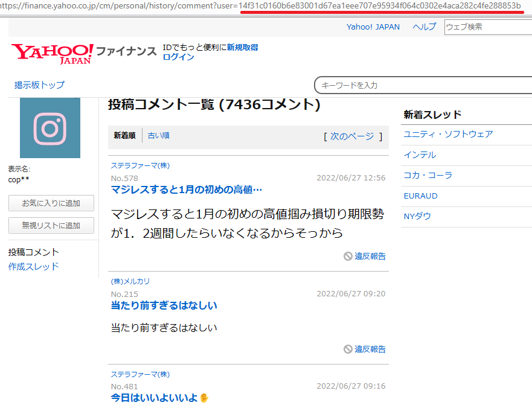Image resolution: width=532 pixels, height=408 pixels.
Task: Open ユニティ・ソフトウェア thread
Action: [x=448, y=134]
